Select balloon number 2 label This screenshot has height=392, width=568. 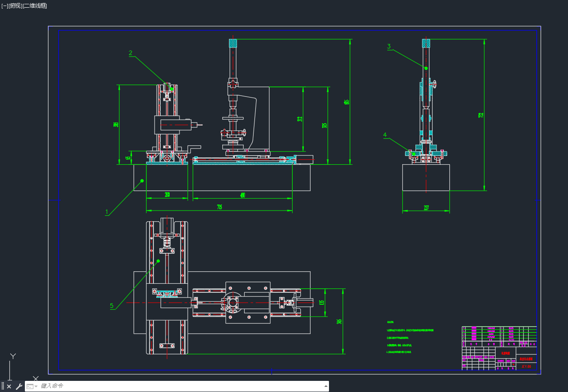131,53
